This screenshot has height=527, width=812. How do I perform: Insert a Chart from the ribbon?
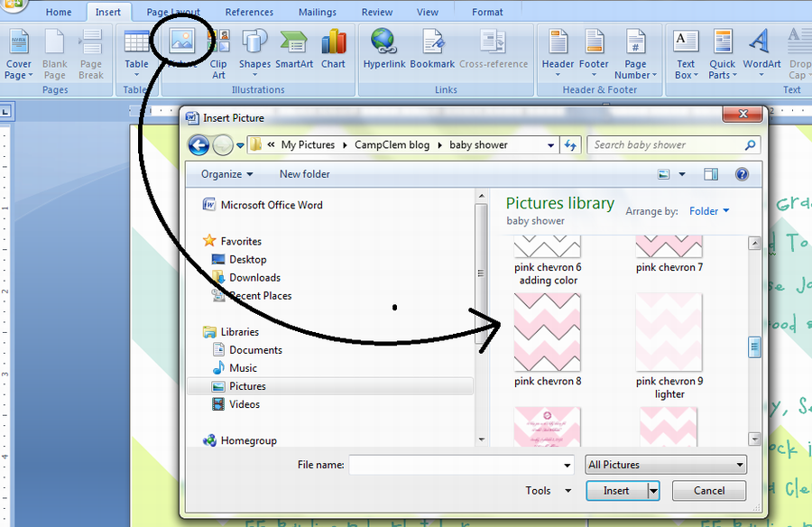333,50
